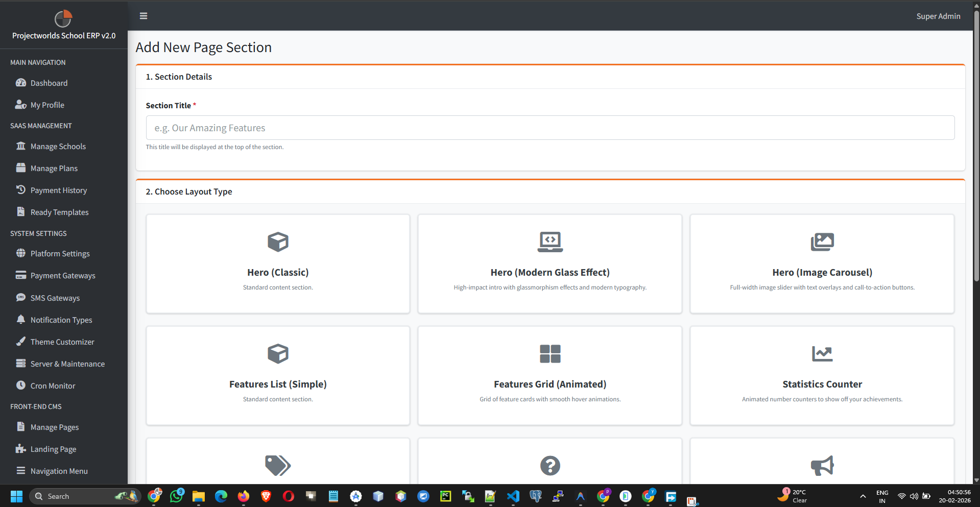Click the chart icon on Statistics Counter
The height and width of the screenshot is (507, 980).
[822, 353]
